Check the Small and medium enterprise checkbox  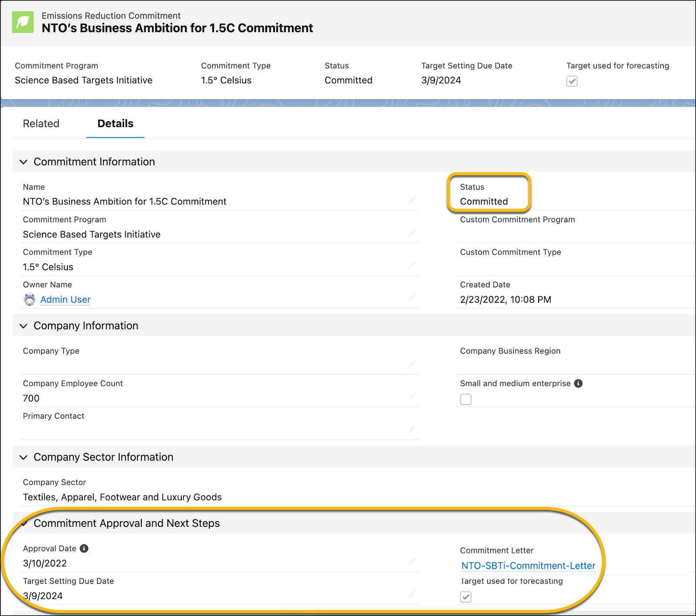[466, 399]
